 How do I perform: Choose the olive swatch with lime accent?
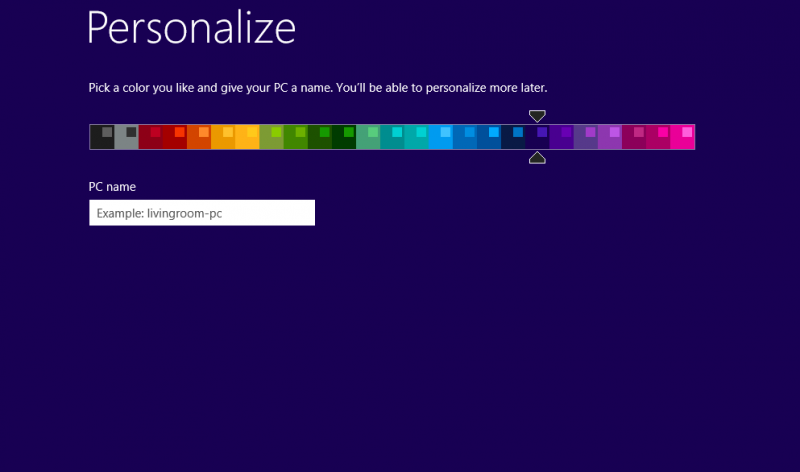271,137
